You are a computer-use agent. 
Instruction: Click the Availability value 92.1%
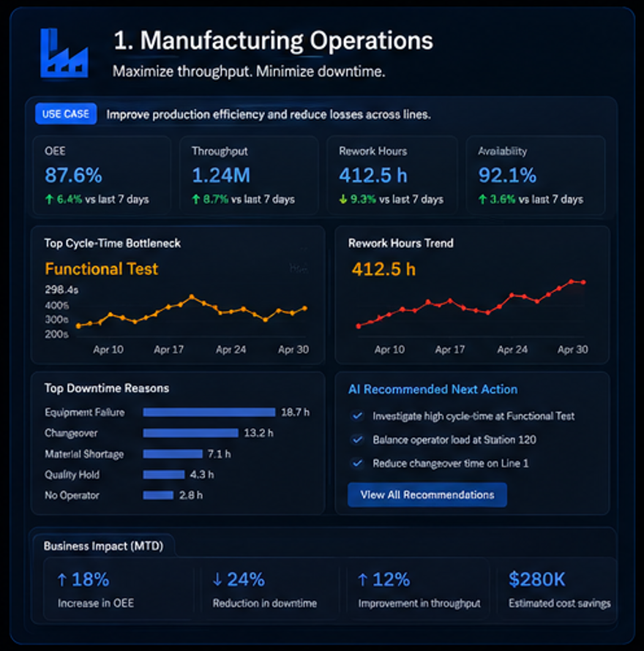(507, 176)
